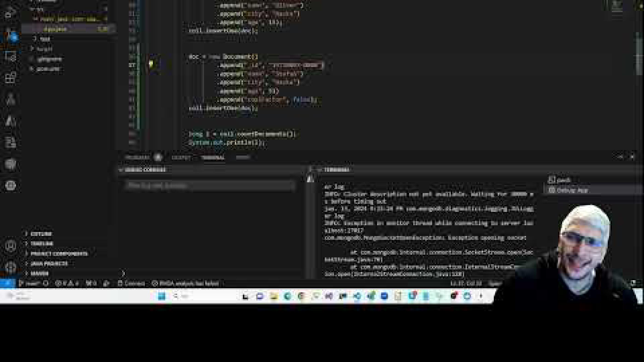Expand the MAVEN section in the sidebar
This screenshot has width=644, height=362.
point(40,273)
